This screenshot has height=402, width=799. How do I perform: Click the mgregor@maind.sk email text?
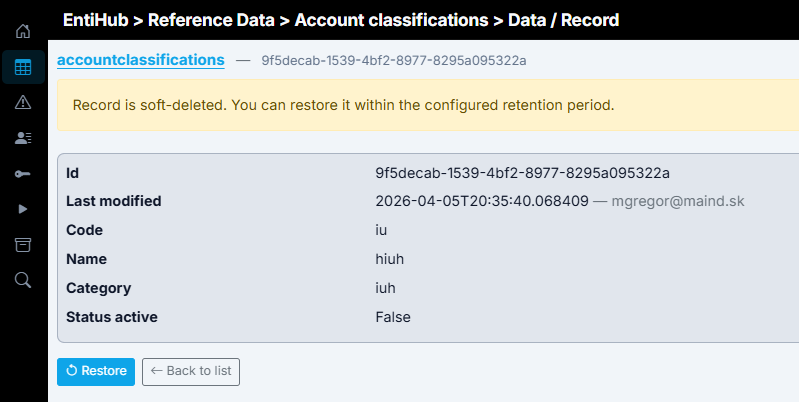click(678, 201)
